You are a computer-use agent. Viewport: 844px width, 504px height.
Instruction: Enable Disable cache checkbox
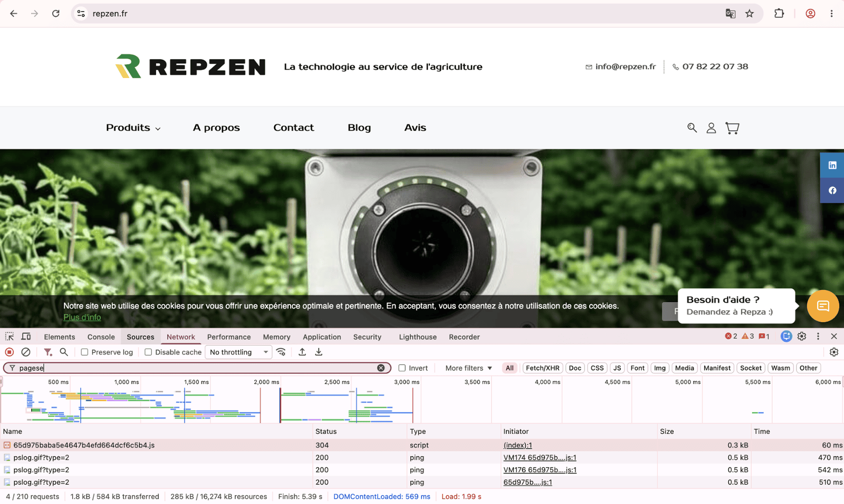148,352
